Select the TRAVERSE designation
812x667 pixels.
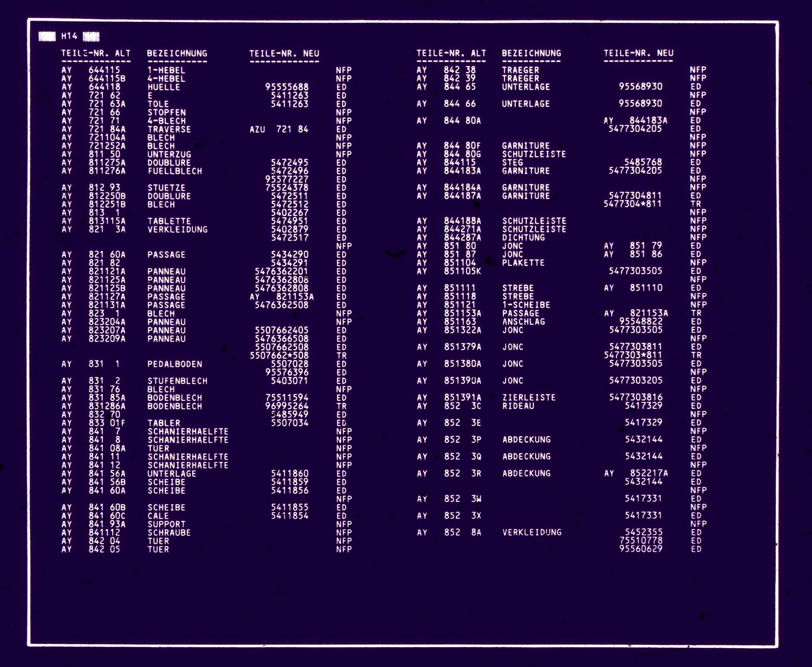(x=169, y=129)
